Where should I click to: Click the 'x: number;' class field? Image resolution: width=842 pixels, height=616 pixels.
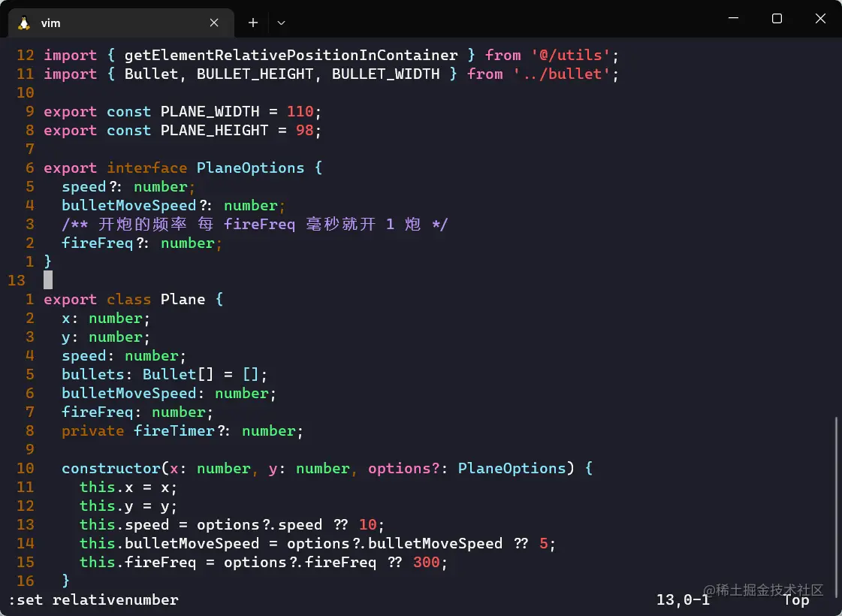pos(106,319)
